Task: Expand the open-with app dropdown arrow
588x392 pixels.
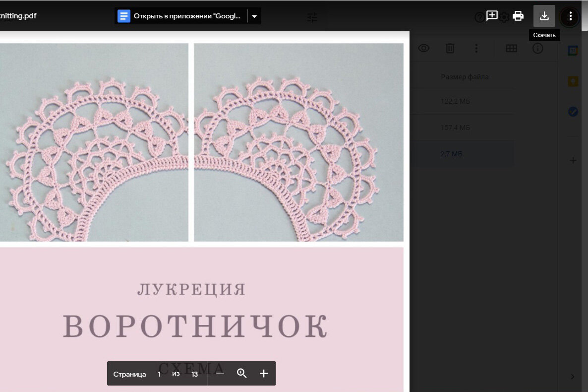Action: 254,16
